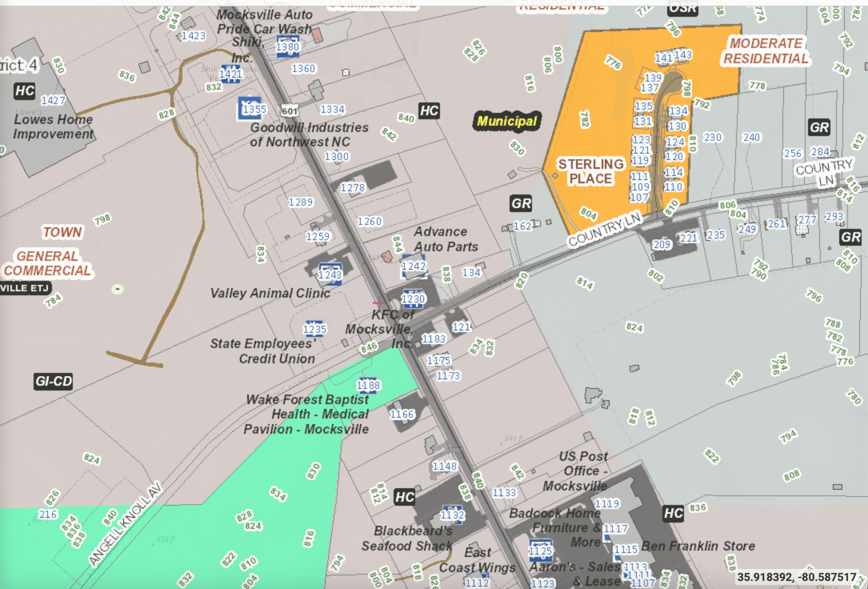
Task: Click address number 141 in Sterling Place
Action: coord(663,58)
